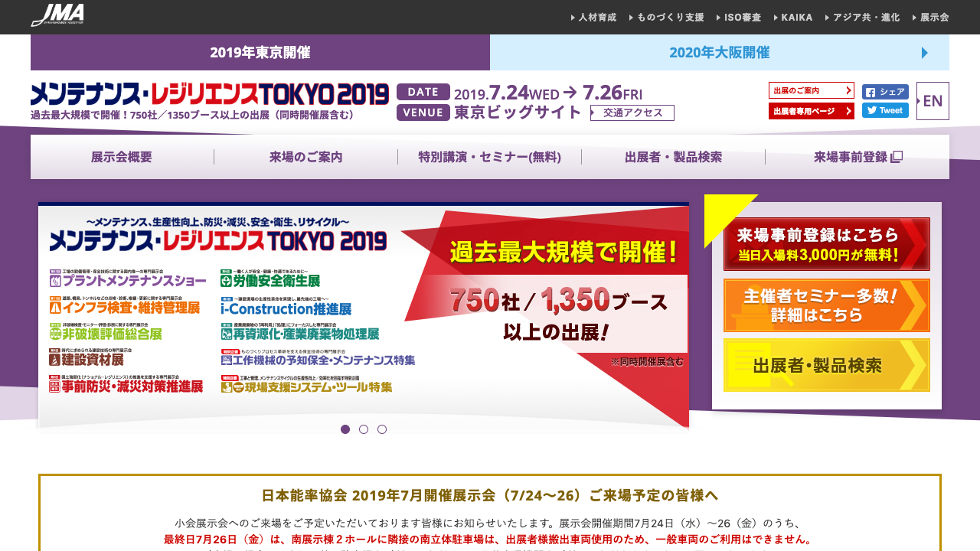The width and height of the screenshot is (980, 551).
Task: Click yellow 出展者・製品検索 banner
Action: pyautogui.click(x=827, y=365)
